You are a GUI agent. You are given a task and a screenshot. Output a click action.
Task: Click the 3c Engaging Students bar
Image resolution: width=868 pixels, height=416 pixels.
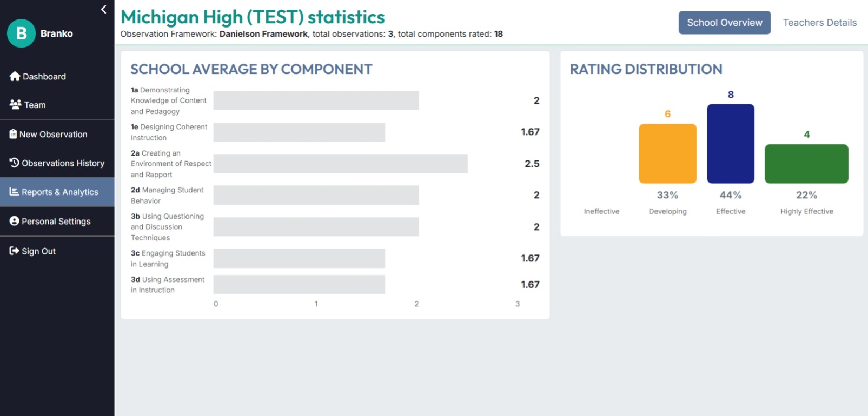coord(299,258)
